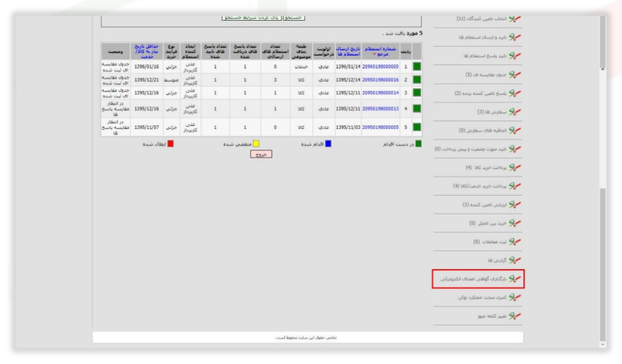This screenshot has width=622, height=364.
Task: Click the خدمات category cell
Action: coord(301,67)
